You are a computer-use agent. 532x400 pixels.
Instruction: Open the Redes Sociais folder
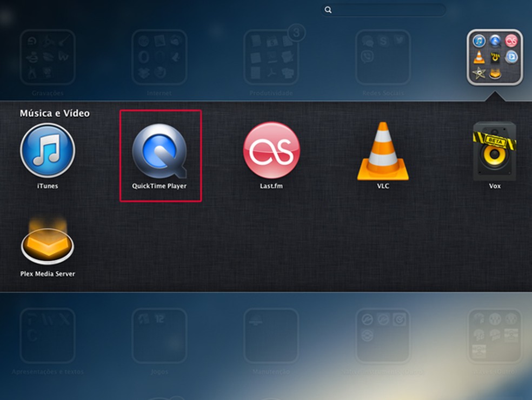[x=382, y=57]
